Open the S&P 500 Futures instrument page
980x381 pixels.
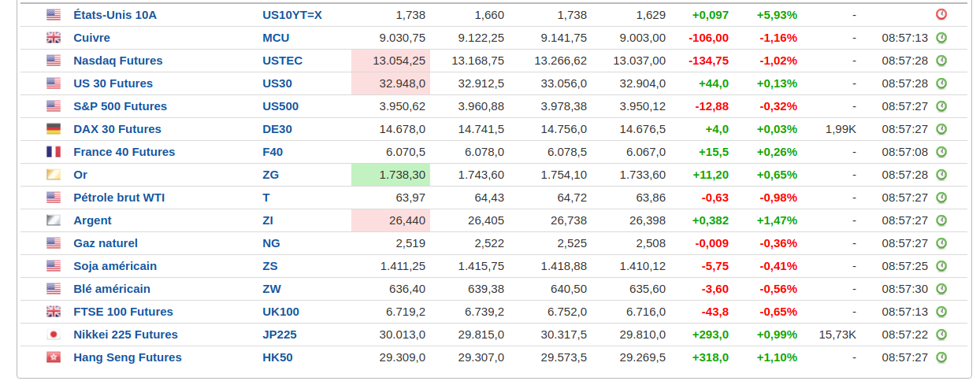[x=120, y=106]
